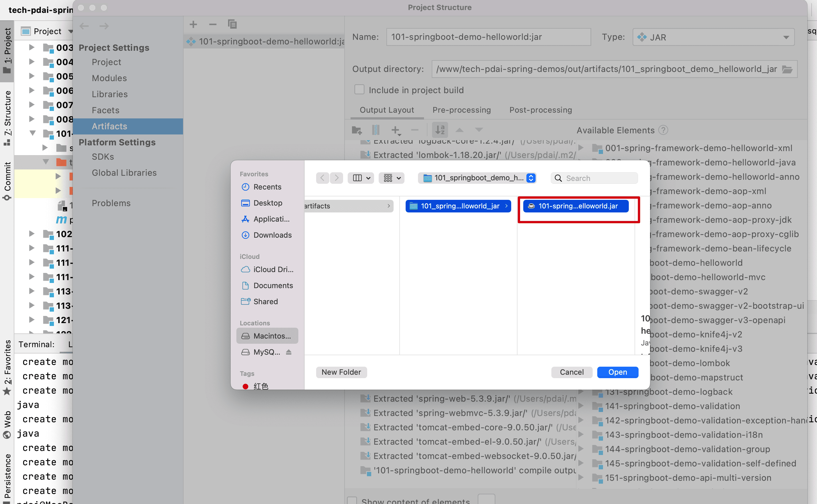Click the Available Elements help icon
The width and height of the screenshot is (817, 504).
[x=663, y=130]
